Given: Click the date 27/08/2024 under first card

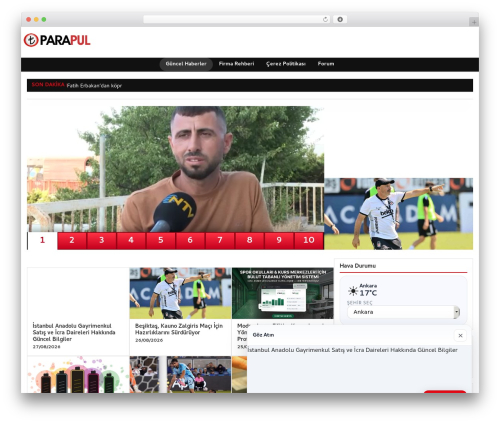Looking at the screenshot, I should tap(46, 347).
